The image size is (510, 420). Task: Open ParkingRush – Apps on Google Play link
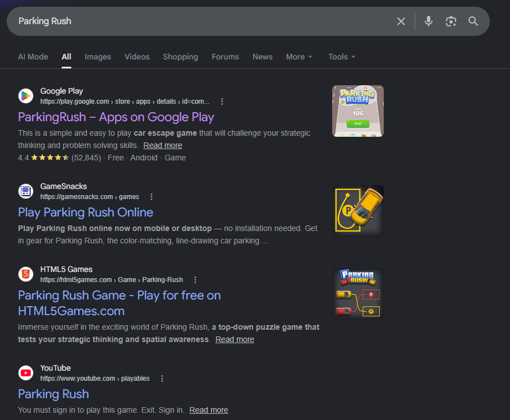point(116,117)
